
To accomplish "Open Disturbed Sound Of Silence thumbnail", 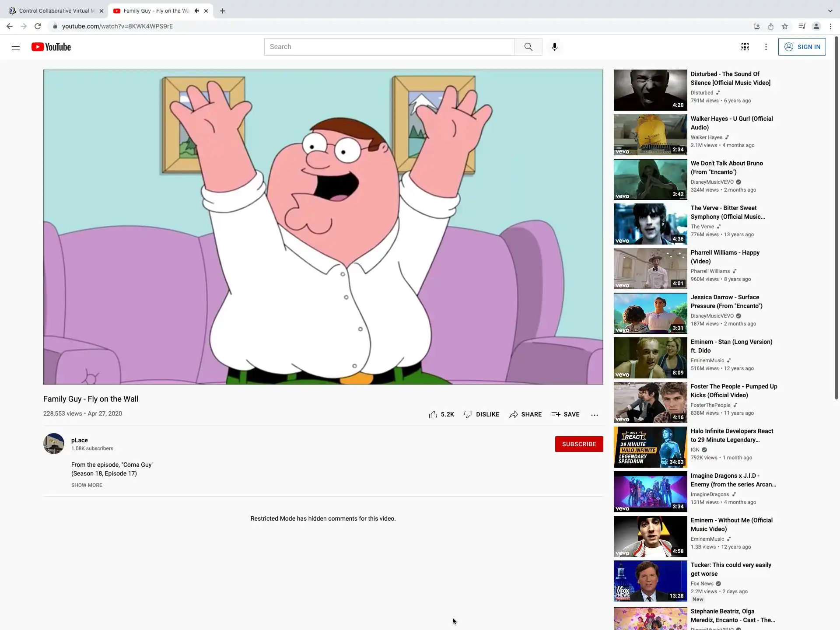I will (650, 90).
